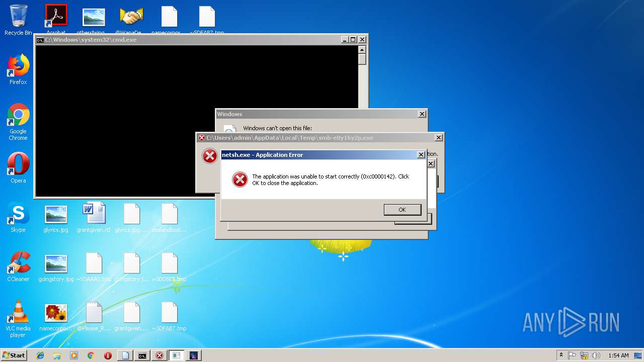Open Chrome from the taskbar
644x362 pixels.
[91, 355]
